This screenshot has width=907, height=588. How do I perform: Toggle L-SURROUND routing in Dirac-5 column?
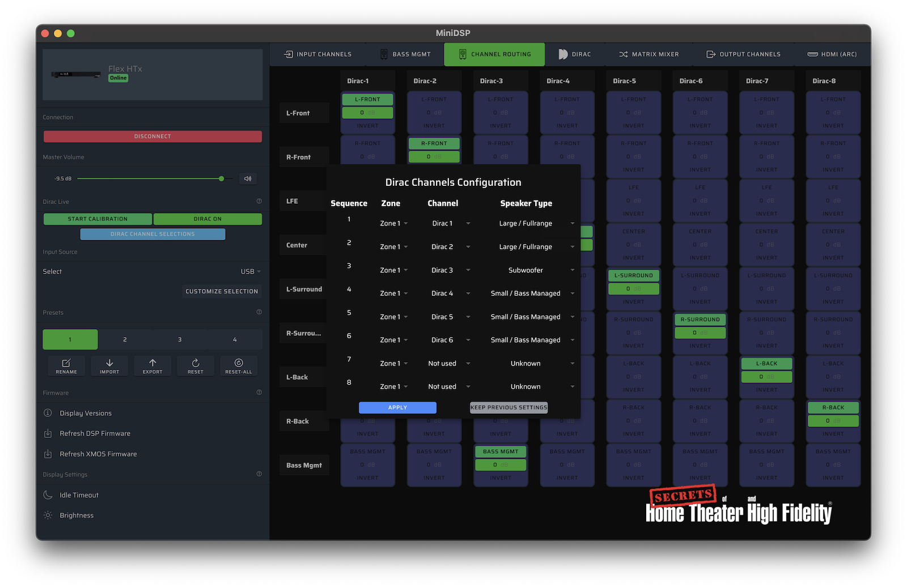coord(633,275)
